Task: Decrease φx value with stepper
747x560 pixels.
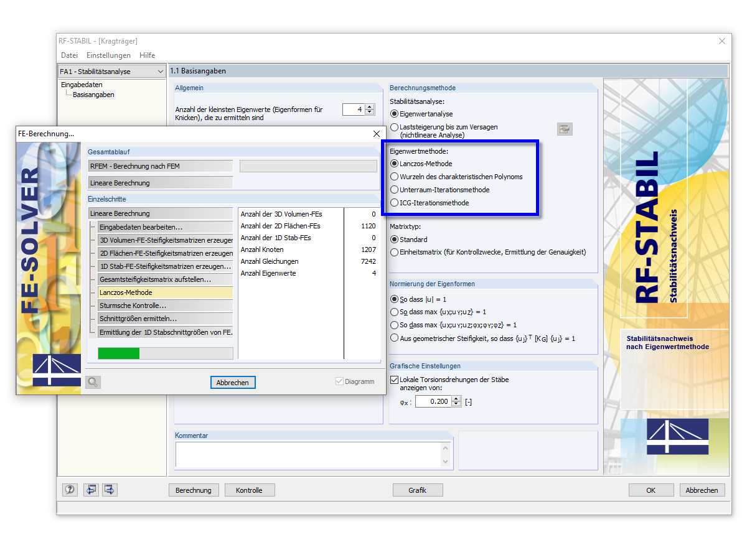Action: click(456, 404)
